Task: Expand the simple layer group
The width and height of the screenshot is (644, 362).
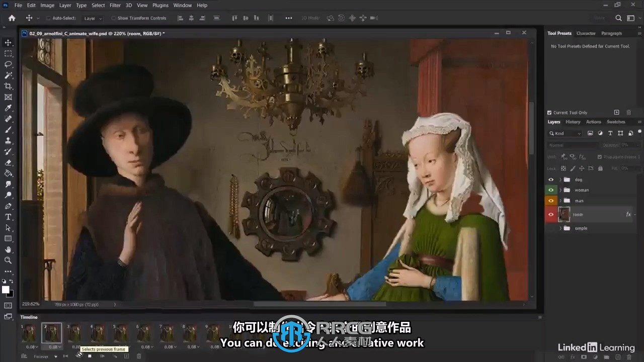Action: 560,228
